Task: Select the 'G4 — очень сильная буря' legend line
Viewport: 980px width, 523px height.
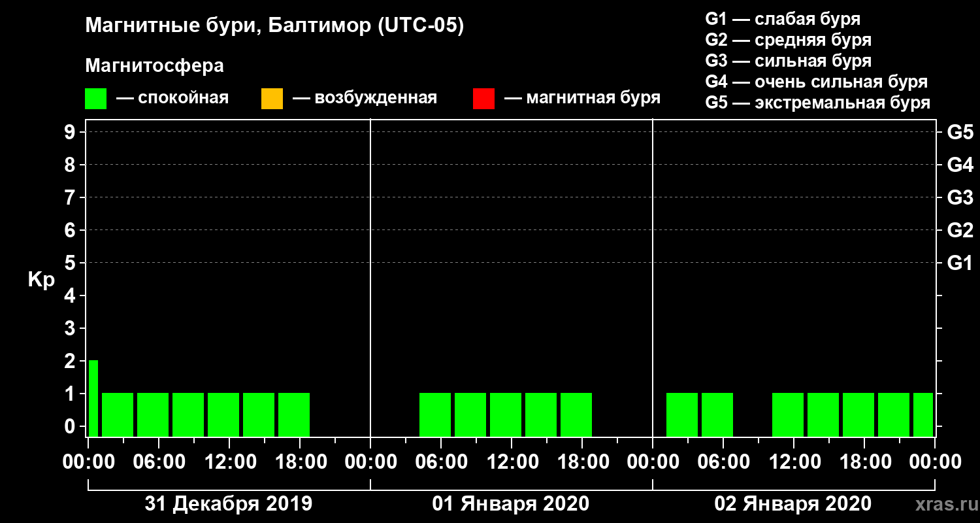Action: point(817,82)
